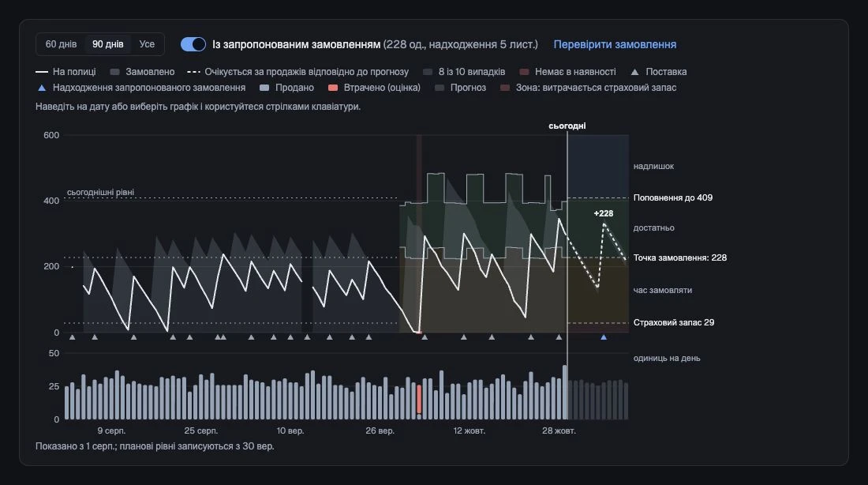Click the одиниць на день axis caption
The image size is (868, 485).
click(667, 359)
